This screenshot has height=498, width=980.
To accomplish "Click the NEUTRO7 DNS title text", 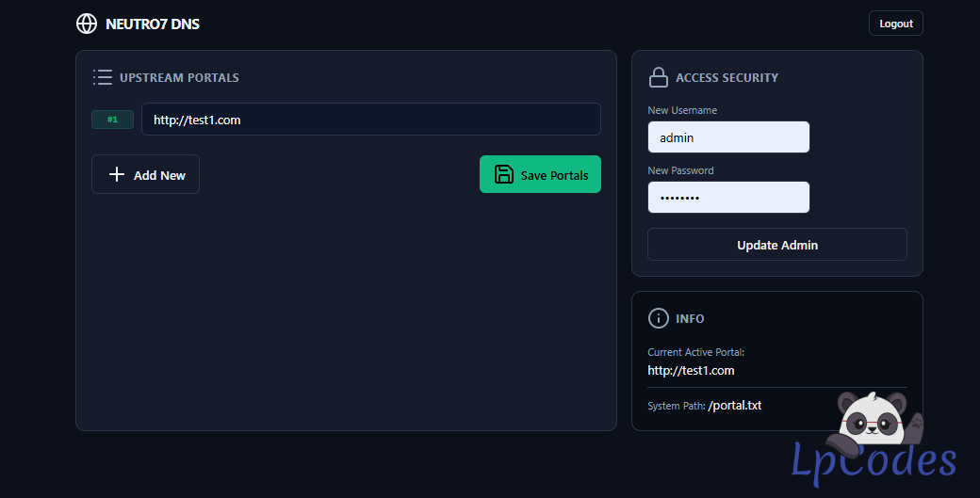I will pyautogui.click(x=153, y=24).
